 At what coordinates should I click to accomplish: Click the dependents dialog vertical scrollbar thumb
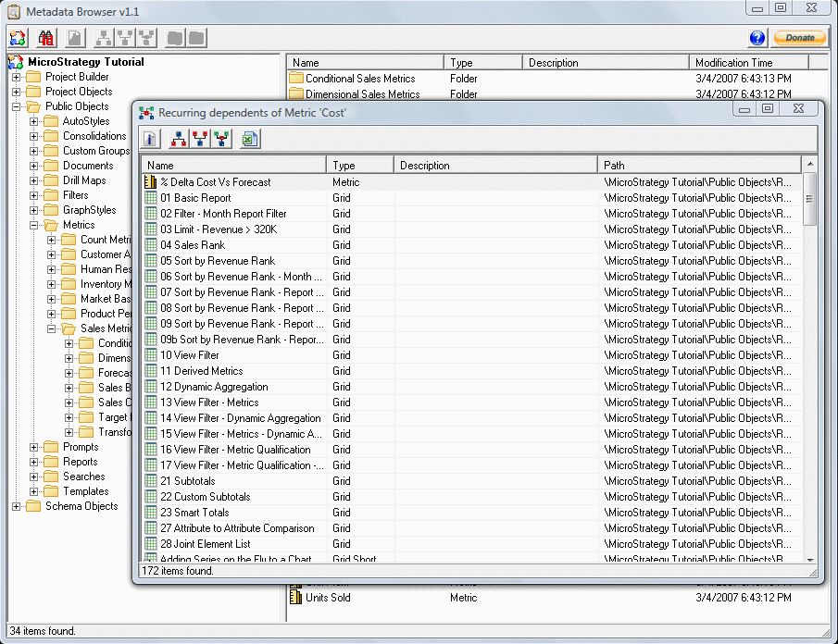point(809,199)
